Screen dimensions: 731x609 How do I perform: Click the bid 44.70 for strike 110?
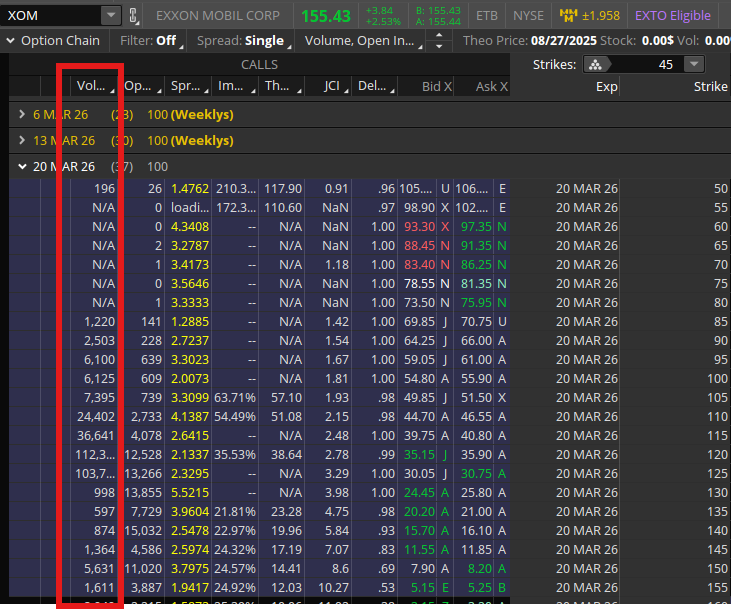[x=419, y=417]
